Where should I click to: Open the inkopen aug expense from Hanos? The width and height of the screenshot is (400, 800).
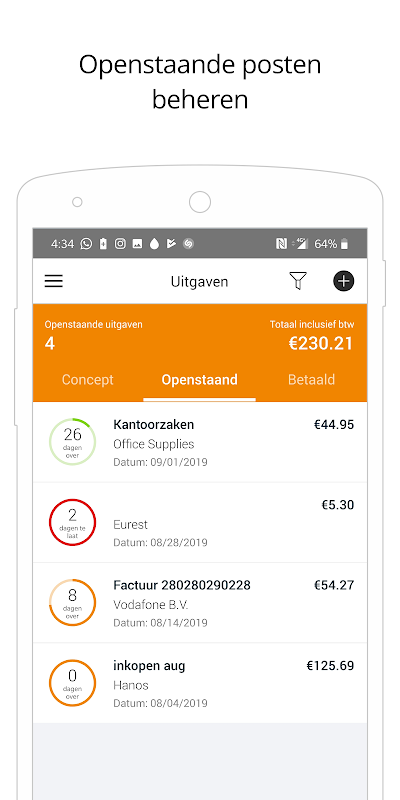[200, 683]
